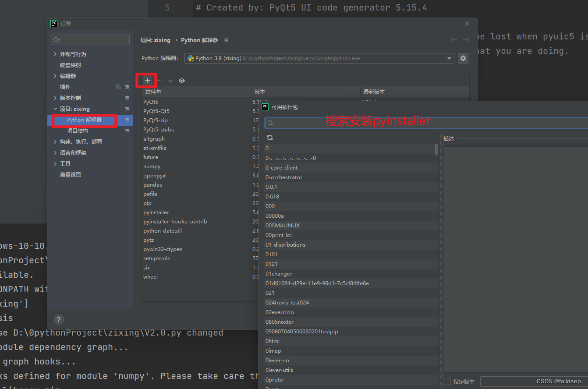Click the back navigation arrow in settings header
The height and width of the screenshot is (389, 588).
click(x=454, y=40)
